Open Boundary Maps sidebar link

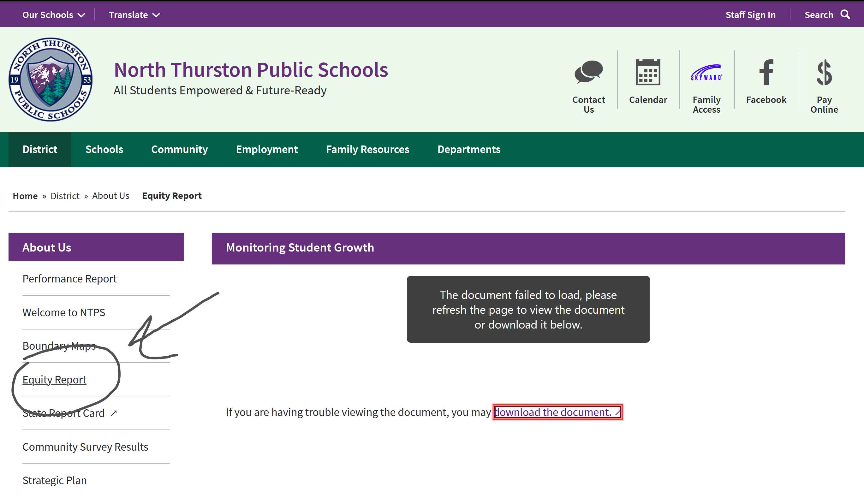tap(59, 346)
